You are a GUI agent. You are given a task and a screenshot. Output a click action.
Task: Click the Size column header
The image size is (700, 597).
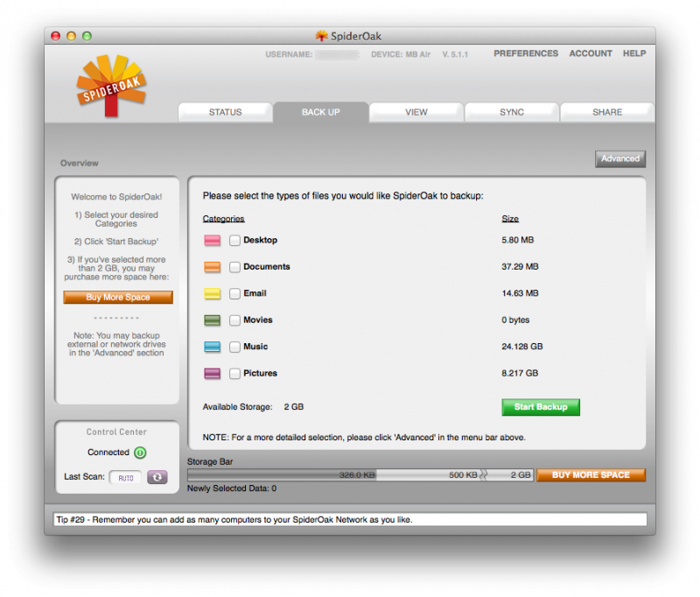510,219
